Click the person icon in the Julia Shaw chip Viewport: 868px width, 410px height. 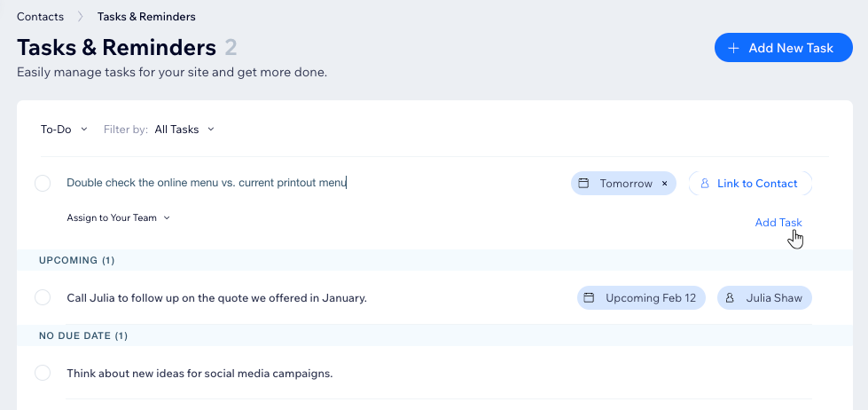(x=730, y=298)
